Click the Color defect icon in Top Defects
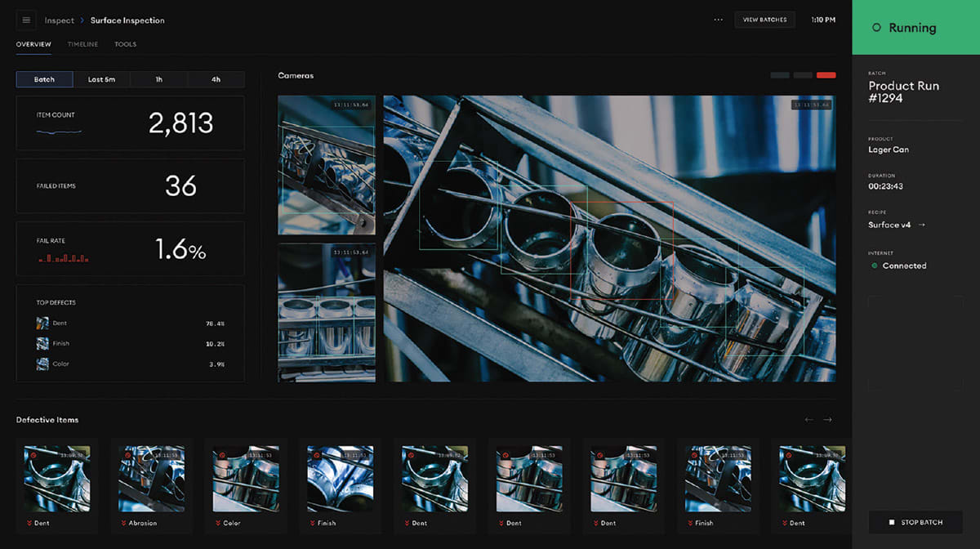This screenshot has height=549, width=980. click(x=42, y=364)
